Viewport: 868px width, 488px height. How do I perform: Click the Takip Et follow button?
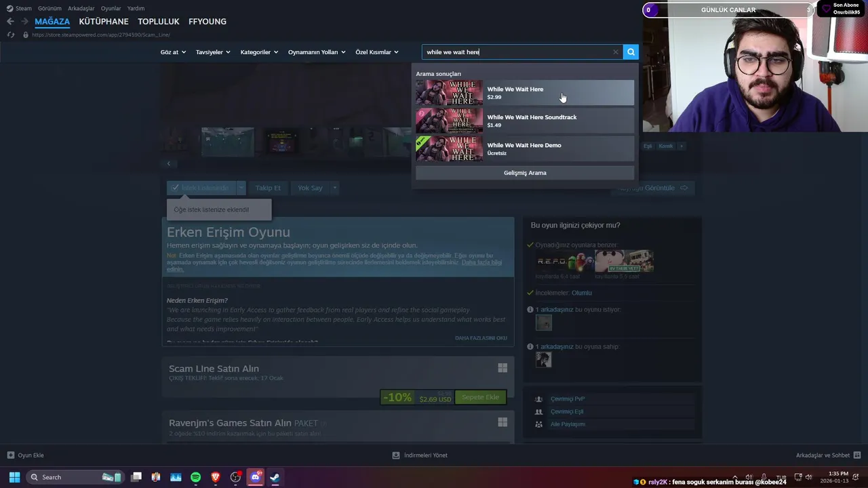point(268,188)
